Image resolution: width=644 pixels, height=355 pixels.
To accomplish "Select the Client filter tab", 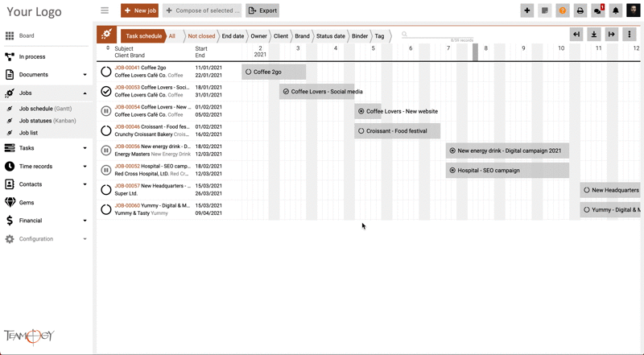I will (281, 36).
